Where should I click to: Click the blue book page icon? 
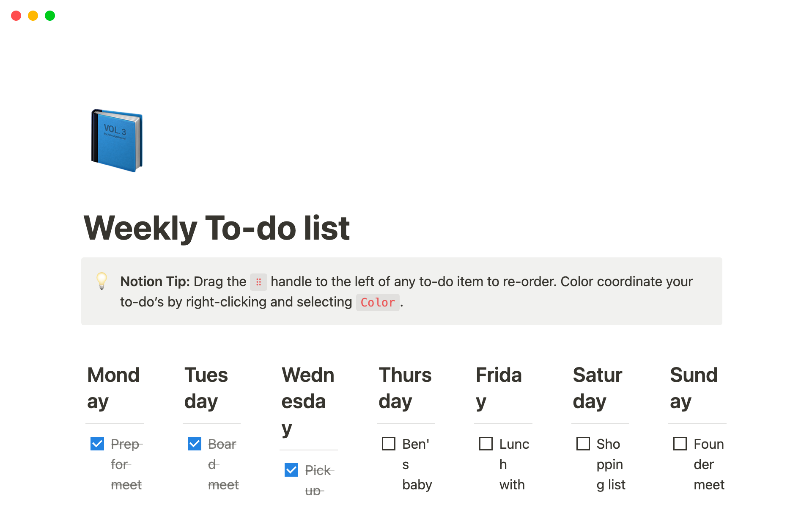(x=117, y=141)
